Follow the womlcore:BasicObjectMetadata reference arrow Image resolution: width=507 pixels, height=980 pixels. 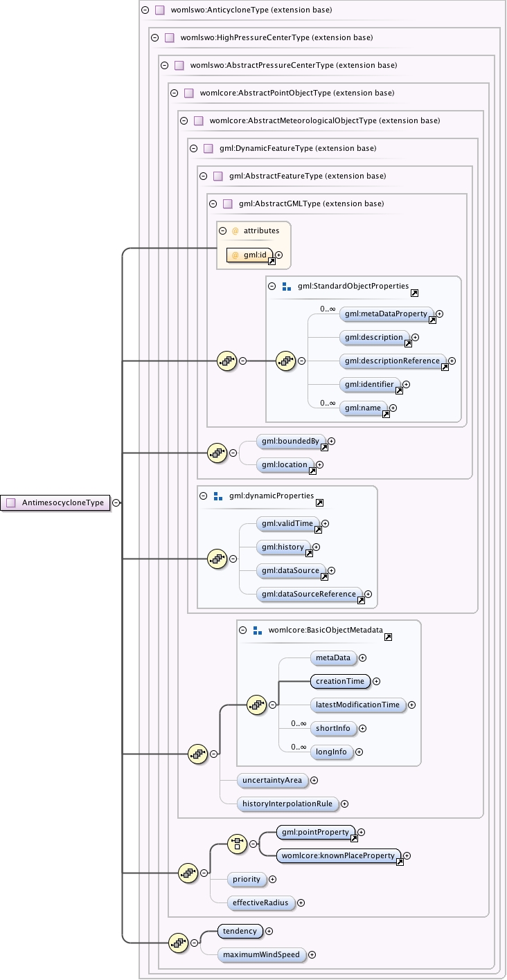[388, 637]
